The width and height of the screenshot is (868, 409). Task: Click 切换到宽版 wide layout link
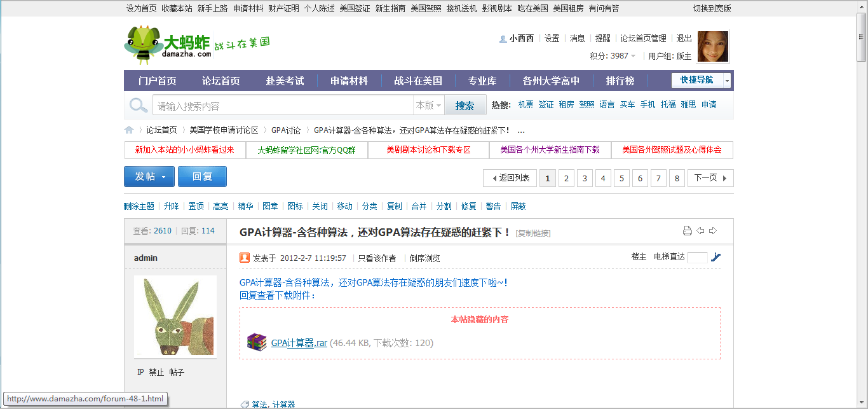pyautogui.click(x=712, y=8)
